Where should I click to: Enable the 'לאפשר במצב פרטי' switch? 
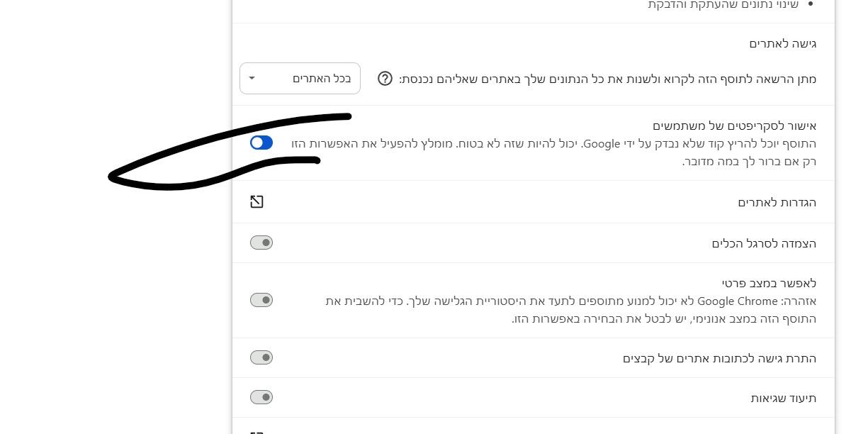261,300
